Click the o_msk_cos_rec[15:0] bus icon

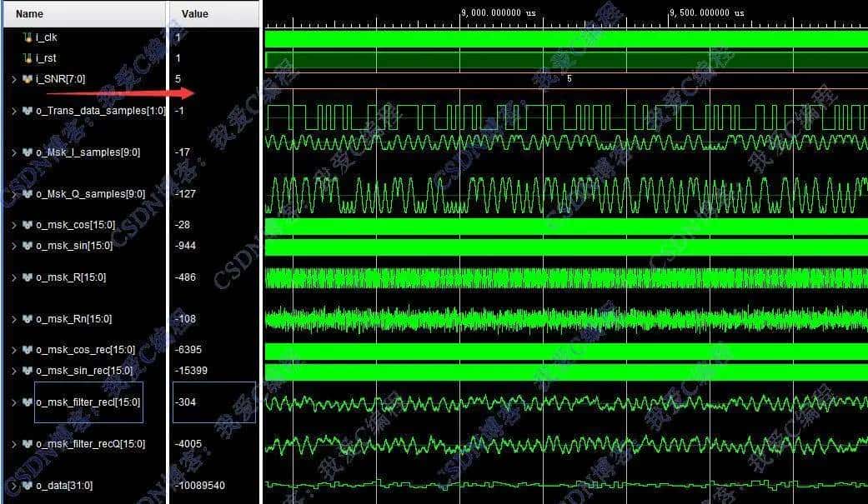(28, 349)
